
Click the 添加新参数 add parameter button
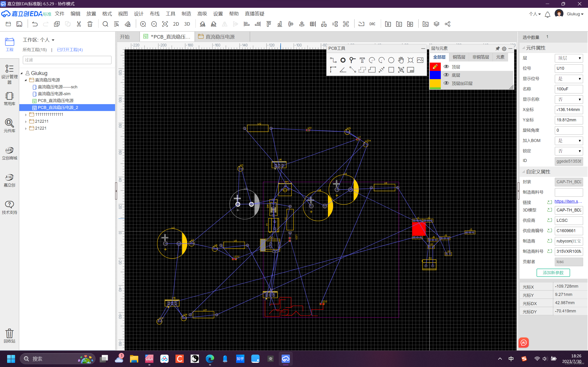coord(553,272)
